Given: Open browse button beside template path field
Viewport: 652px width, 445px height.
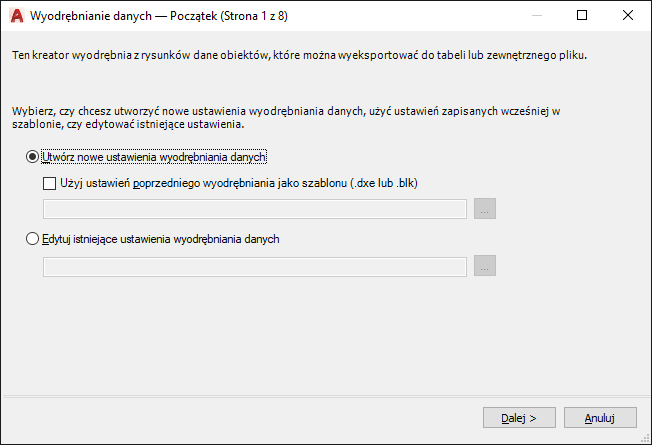Looking at the screenshot, I should (485, 209).
